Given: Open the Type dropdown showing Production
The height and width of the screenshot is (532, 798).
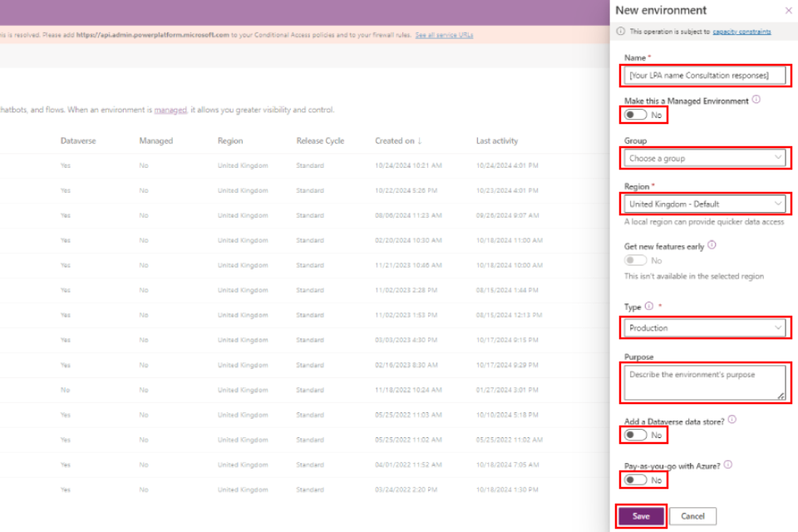Looking at the screenshot, I should click(x=705, y=328).
